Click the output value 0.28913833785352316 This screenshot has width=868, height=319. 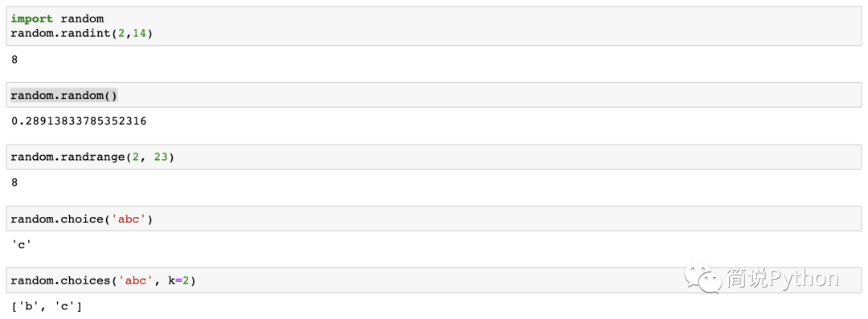[79, 121]
